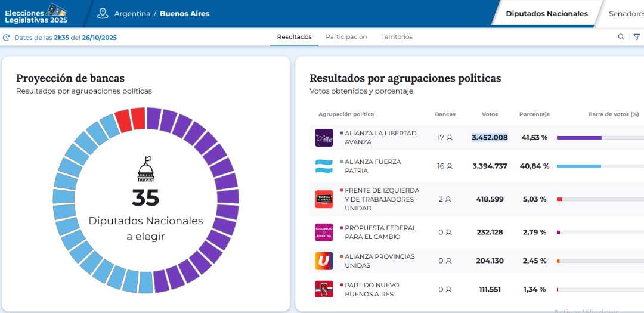Click Alianza La Libertad Avanza party logo
The image size is (644, 313).
[x=324, y=138]
